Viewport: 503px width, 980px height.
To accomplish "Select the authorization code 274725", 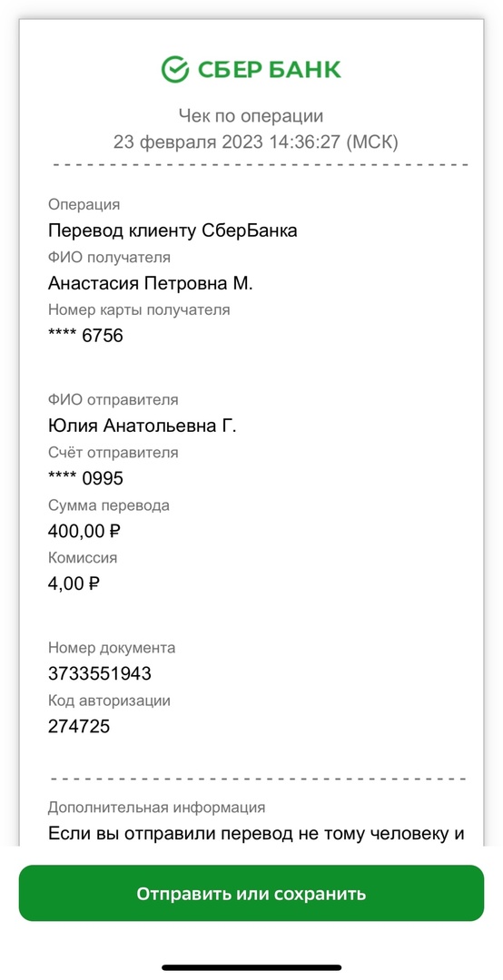I will tap(79, 726).
